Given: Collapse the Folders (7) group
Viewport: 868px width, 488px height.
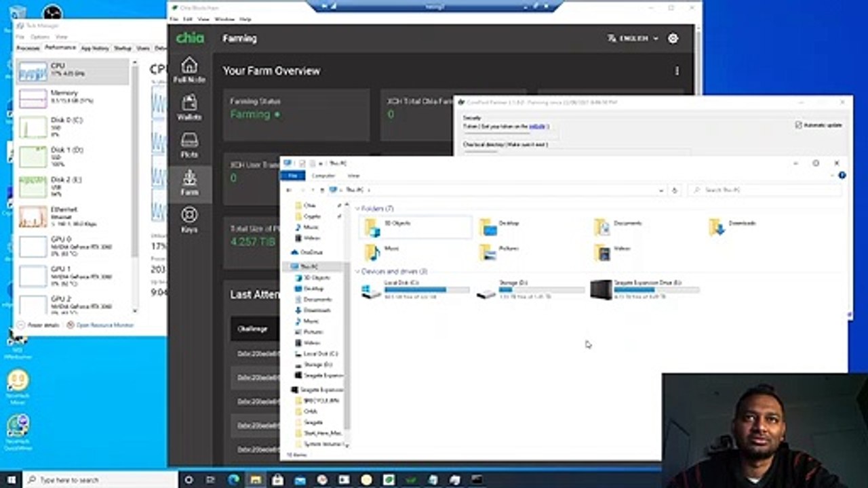Looking at the screenshot, I should tap(358, 209).
